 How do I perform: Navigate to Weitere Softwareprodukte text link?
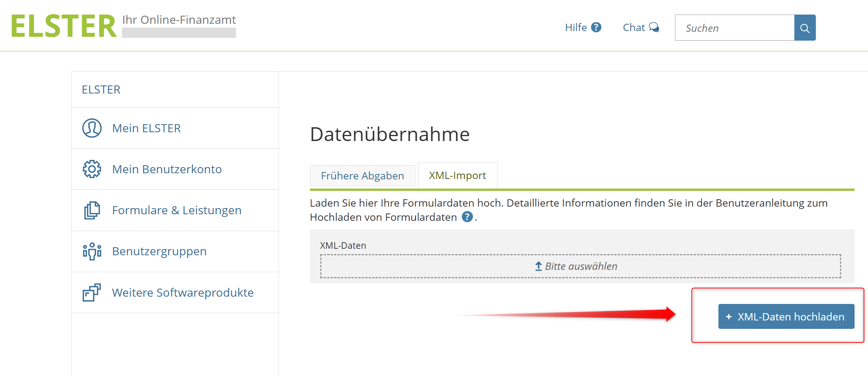[x=183, y=292]
